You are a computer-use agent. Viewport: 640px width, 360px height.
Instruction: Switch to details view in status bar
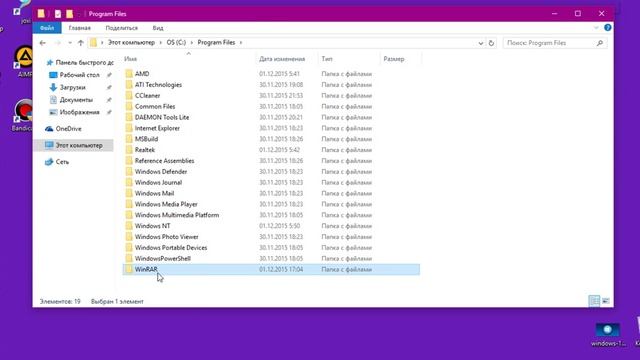[x=594, y=301]
